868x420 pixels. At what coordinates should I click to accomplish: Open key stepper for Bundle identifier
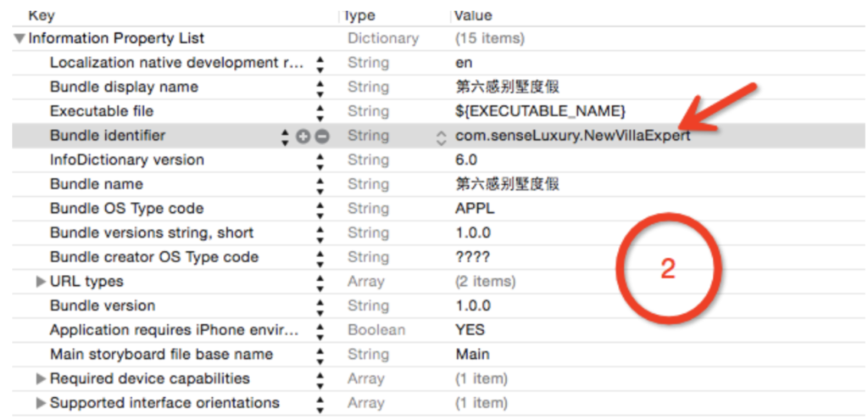[x=285, y=137]
